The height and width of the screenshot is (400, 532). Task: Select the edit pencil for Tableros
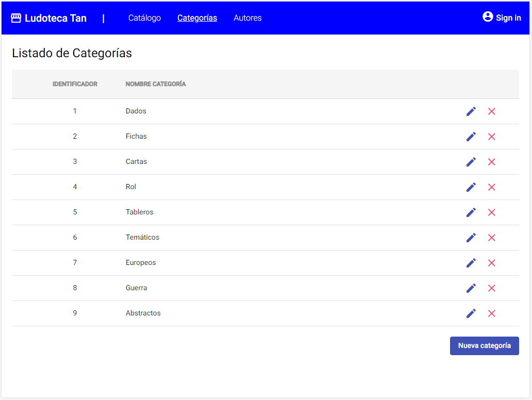pyautogui.click(x=471, y=212)
